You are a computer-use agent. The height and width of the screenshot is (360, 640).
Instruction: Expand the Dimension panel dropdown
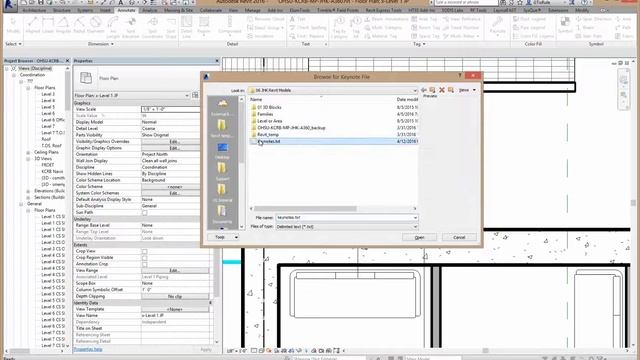101,44
